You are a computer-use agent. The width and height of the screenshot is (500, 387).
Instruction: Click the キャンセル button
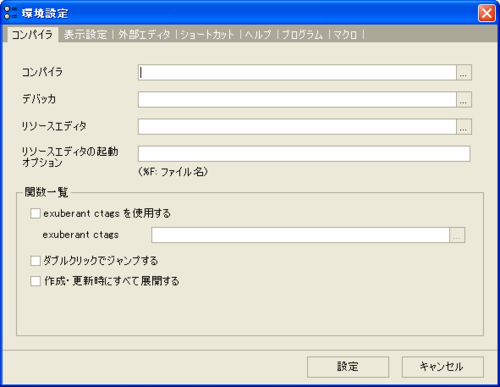pyautogui.click(x=443, y=367)
